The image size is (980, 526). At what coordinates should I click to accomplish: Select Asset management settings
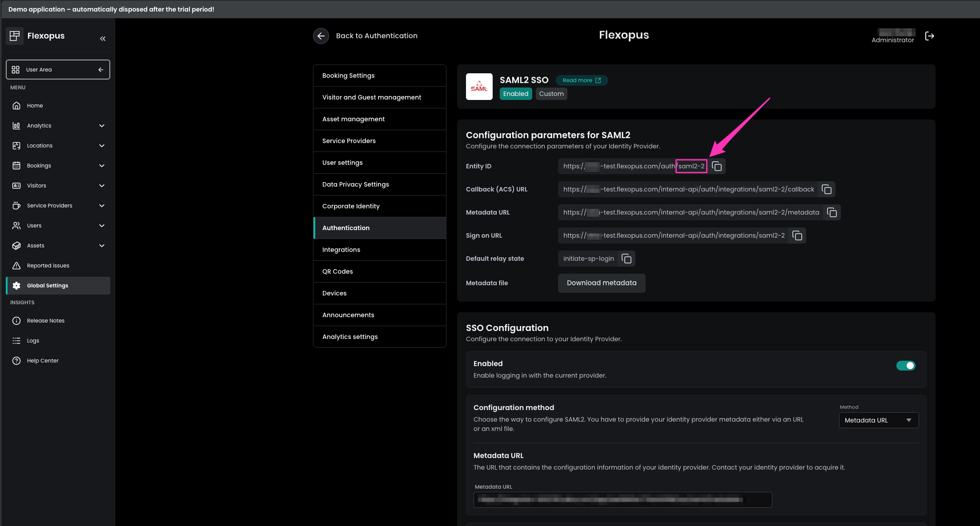click(380, 119)
